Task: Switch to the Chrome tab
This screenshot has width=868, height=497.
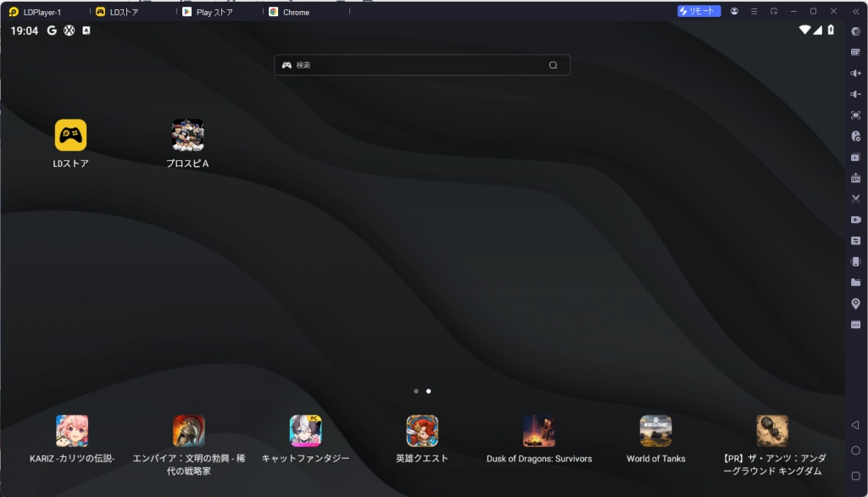Action: pyautogui.click(x=295, y=12)
